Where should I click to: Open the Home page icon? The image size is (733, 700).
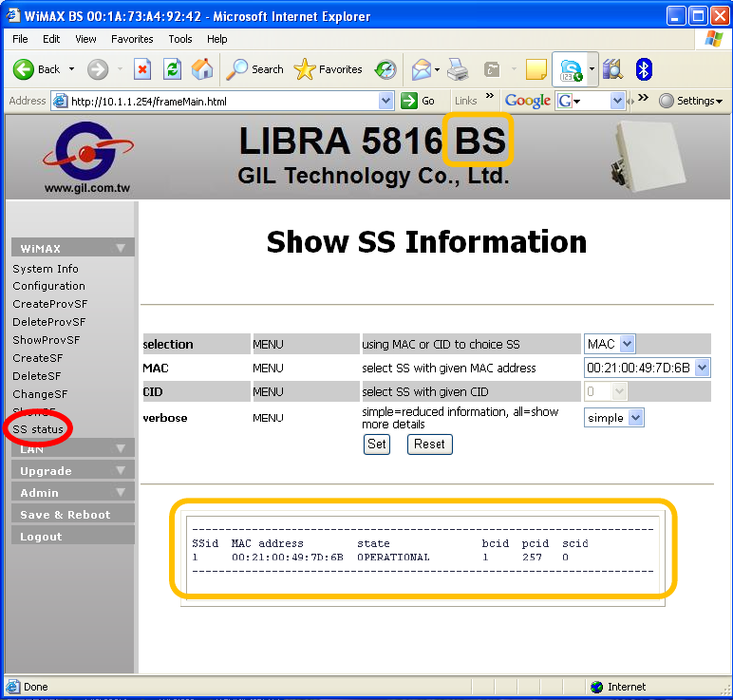(202, 69)
